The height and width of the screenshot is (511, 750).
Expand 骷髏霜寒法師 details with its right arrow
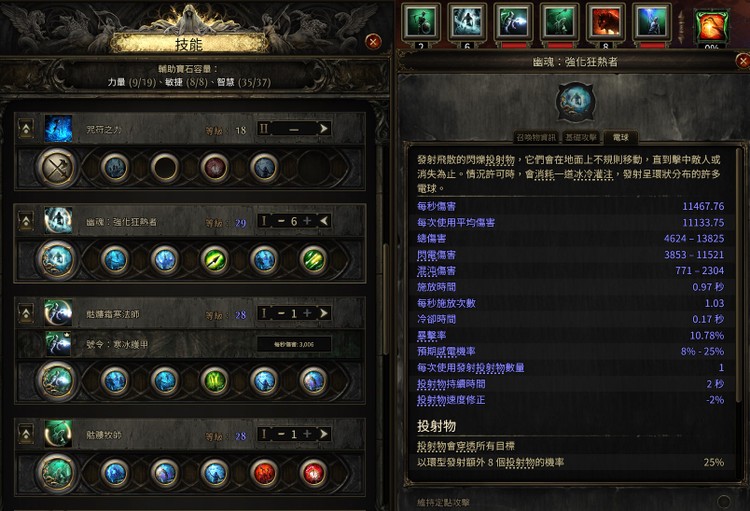[x=324, y=313]
